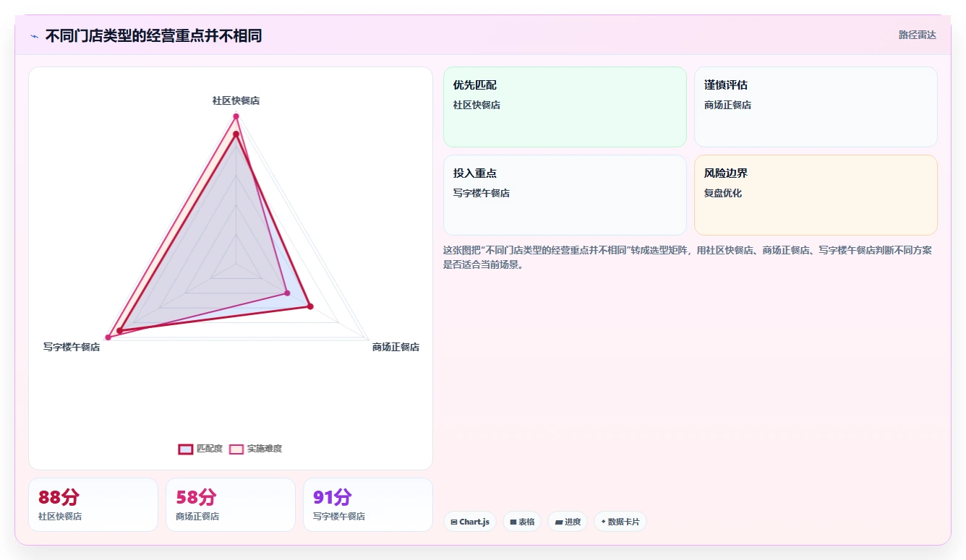The width and height of the screenshot is (966, 560).
Task: Open the 谨慎评估 card
Action: 816,107
